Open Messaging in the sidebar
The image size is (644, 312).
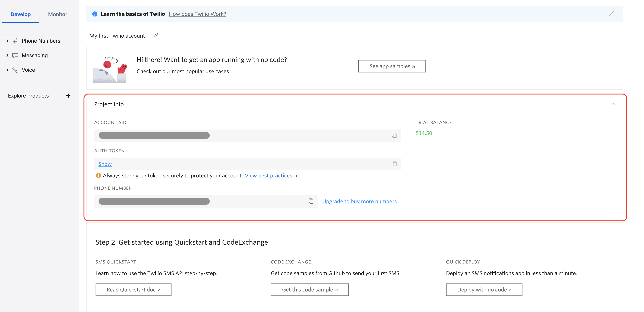click(x=35, y=55)
